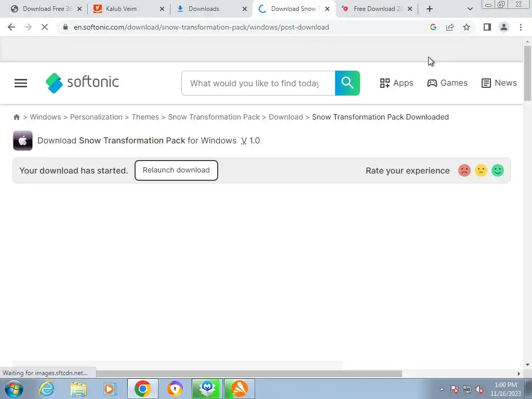The width and height of the screenshot is (532, 399).
Task: Switch to Chrome in the taskbar
Action: coord(142,389)
